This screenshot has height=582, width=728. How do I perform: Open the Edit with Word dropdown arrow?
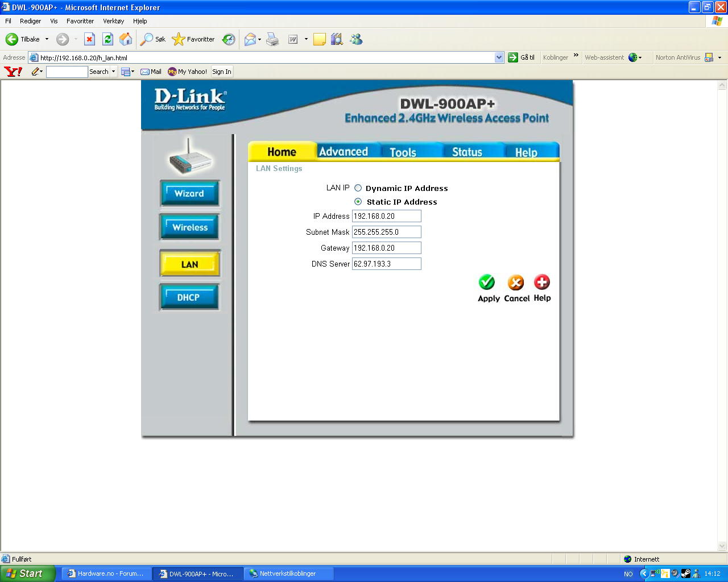[x=306, y=39]
